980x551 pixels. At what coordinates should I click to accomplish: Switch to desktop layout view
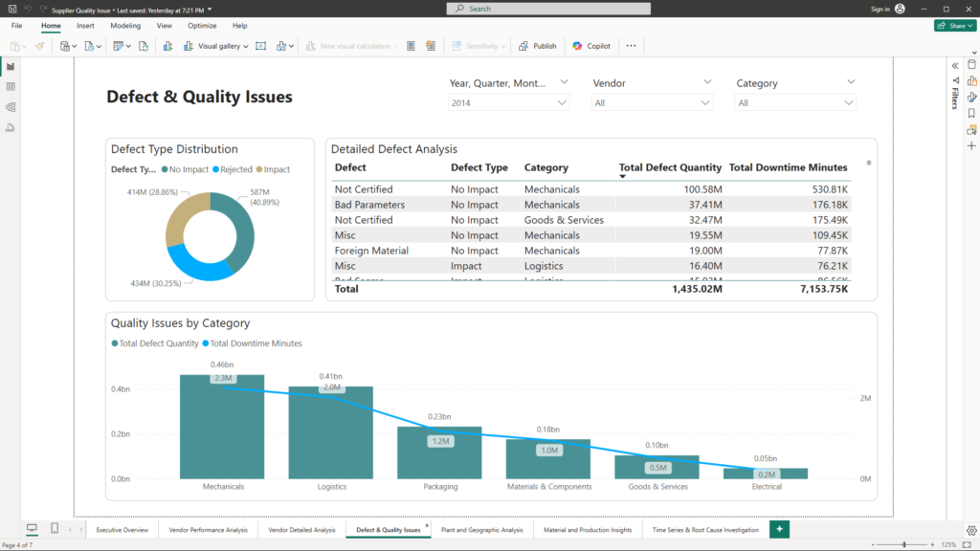click(x=32, y=529)
